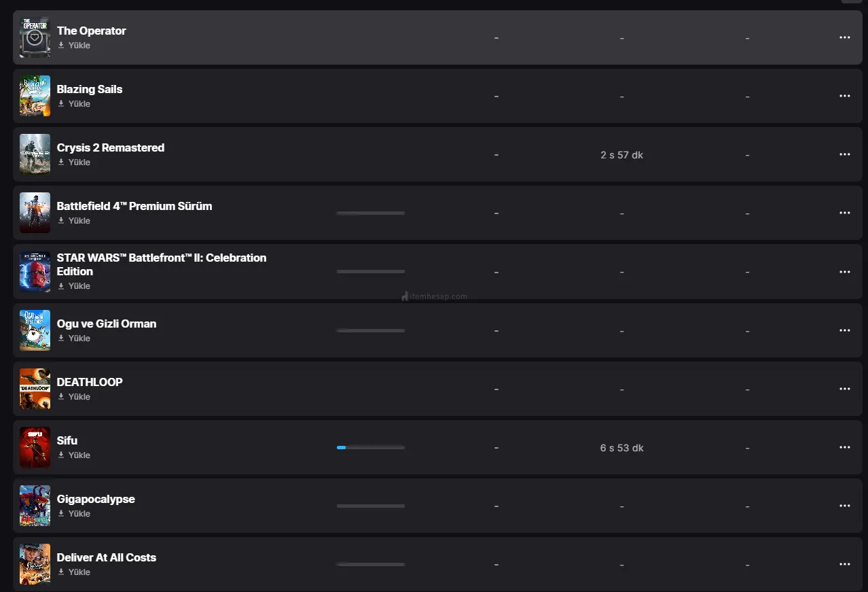Select the Gigapocalypse game title
The image size is (868, 592).
tap(96, 499)
